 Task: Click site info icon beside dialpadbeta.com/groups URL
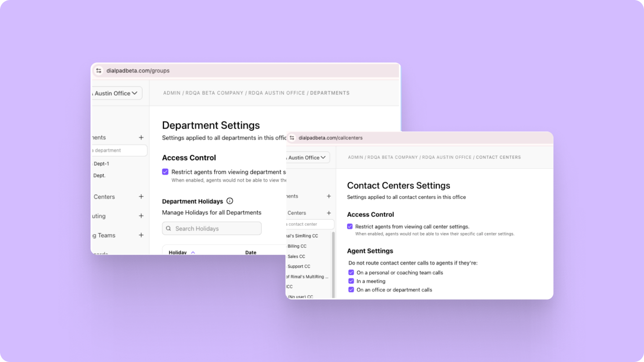point(99,71)
